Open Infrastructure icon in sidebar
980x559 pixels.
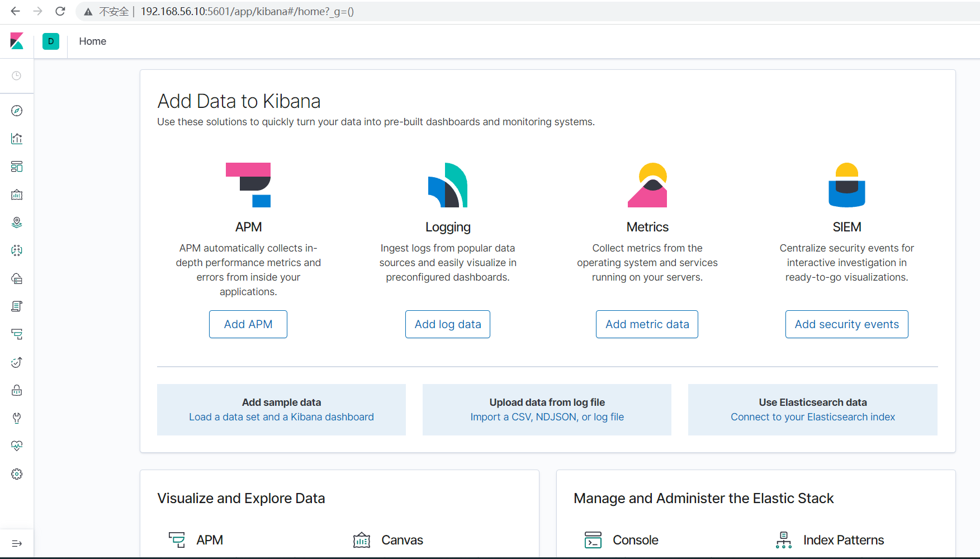coord(17,278)
